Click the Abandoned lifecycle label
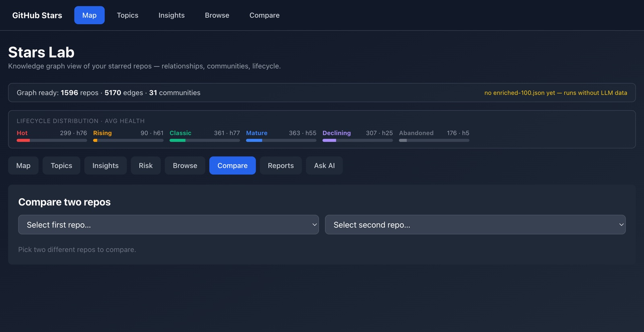The width and height of the screenshot is (644, 332). pyautogui.click(x=416, y=133)
